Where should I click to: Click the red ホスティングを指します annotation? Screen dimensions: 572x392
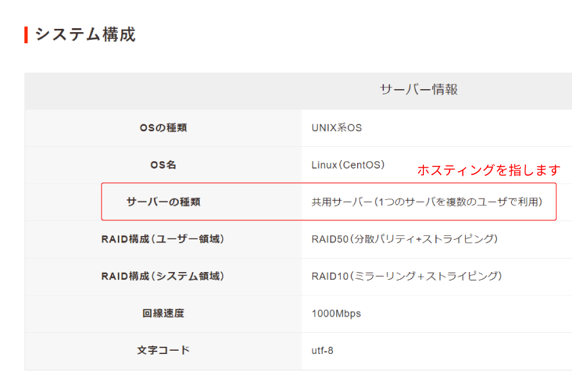(x=489, y=170)
